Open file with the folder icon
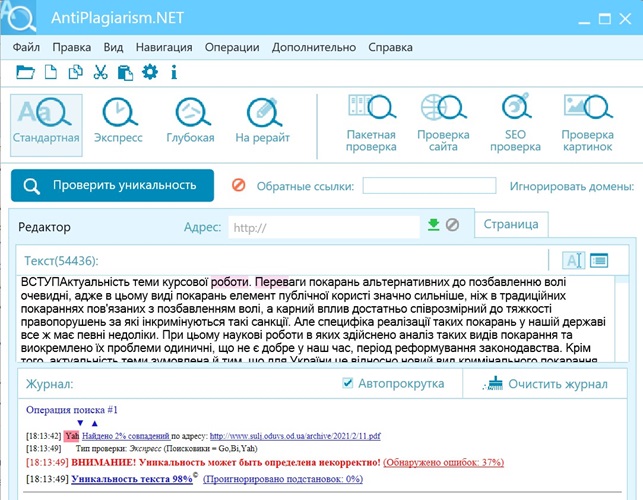Screen dimensions: 643x500 (25, 73)
